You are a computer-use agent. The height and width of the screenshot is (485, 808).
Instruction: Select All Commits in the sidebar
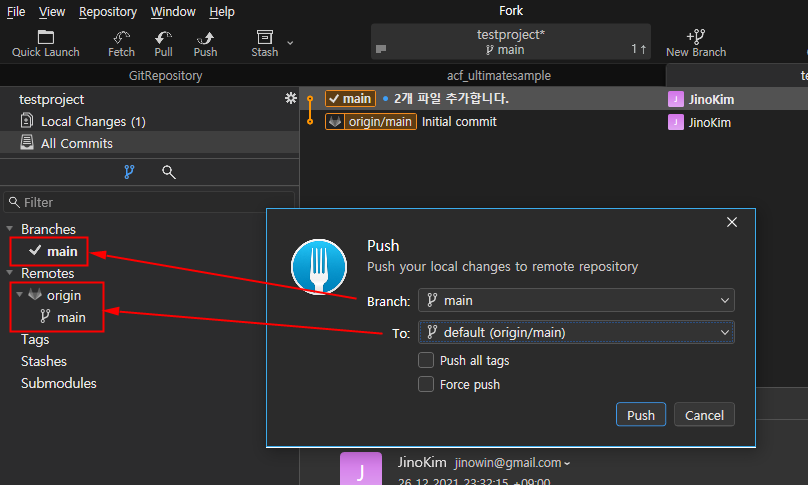pos(149,143)
